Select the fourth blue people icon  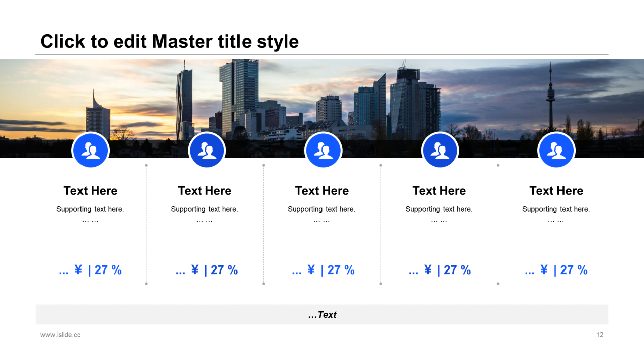[440, 150]
